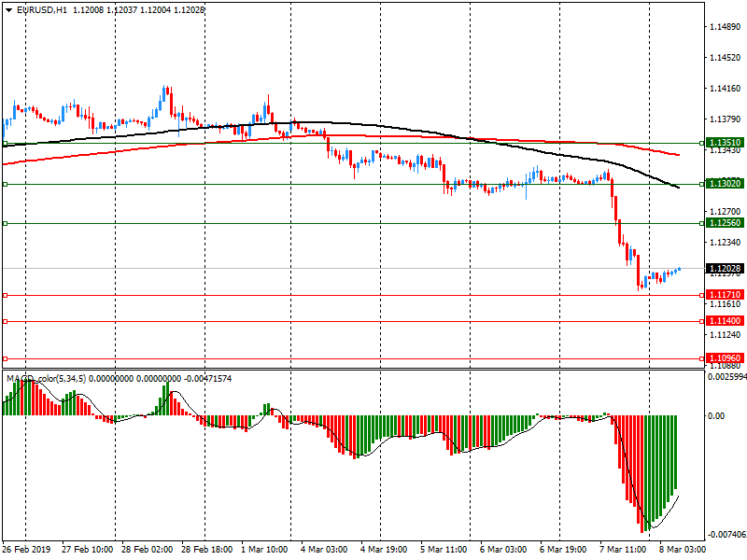Click the 1.14520 price axis value
The width and height of the screenshot is (747, 560).
(726, 58)
